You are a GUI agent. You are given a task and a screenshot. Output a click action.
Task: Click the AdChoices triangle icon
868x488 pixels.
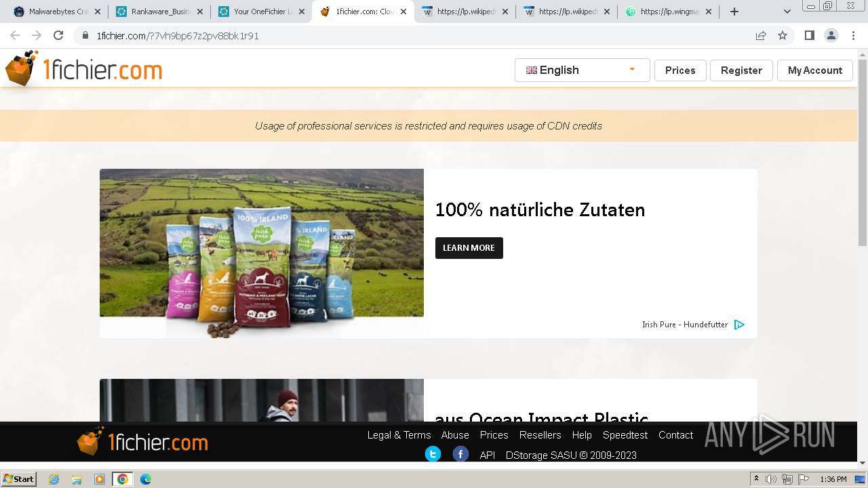coord(739,325)
